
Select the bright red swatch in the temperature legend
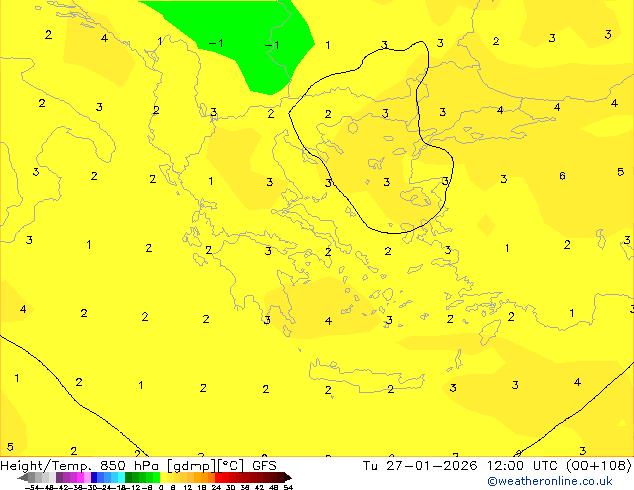218,478
